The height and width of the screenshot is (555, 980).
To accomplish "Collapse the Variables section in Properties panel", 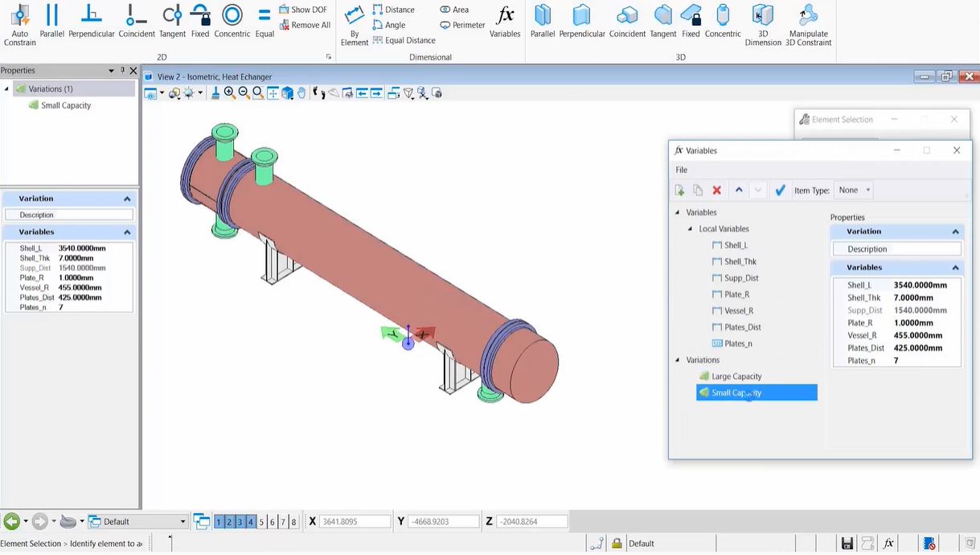I will click(127, 232).
